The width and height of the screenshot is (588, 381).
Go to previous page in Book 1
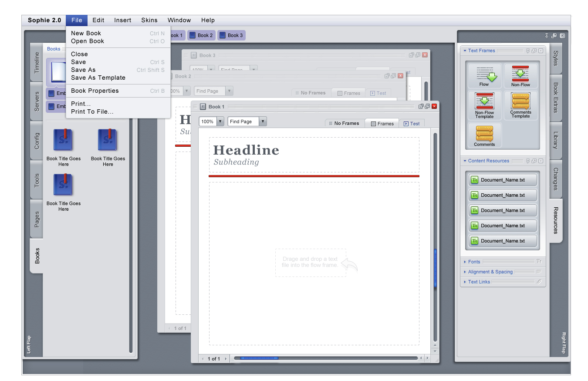point(203,359)
